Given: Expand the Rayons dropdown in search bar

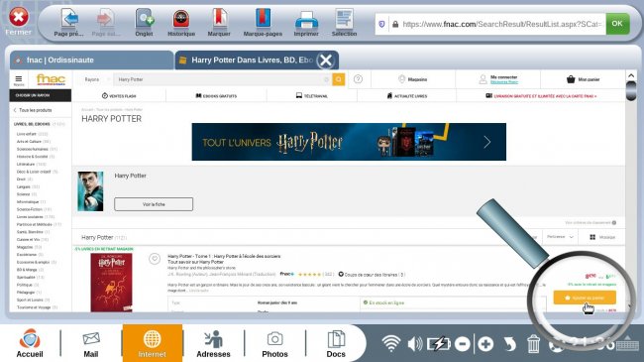Looking at the screenshot, I should click(x=94, y=79).
